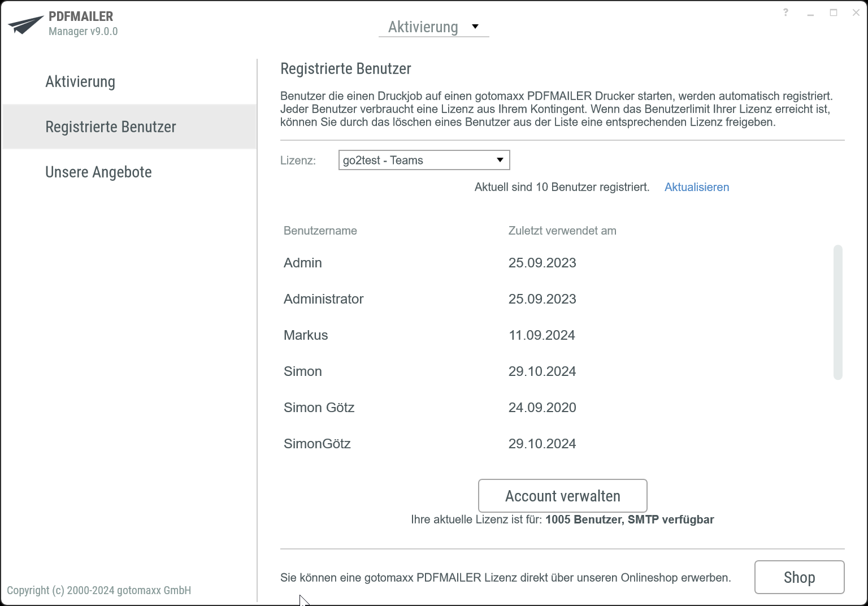Click Administrator's date 25.09.2023
The width and height of the screenshot is (868, 606).
tap(542, 299)
